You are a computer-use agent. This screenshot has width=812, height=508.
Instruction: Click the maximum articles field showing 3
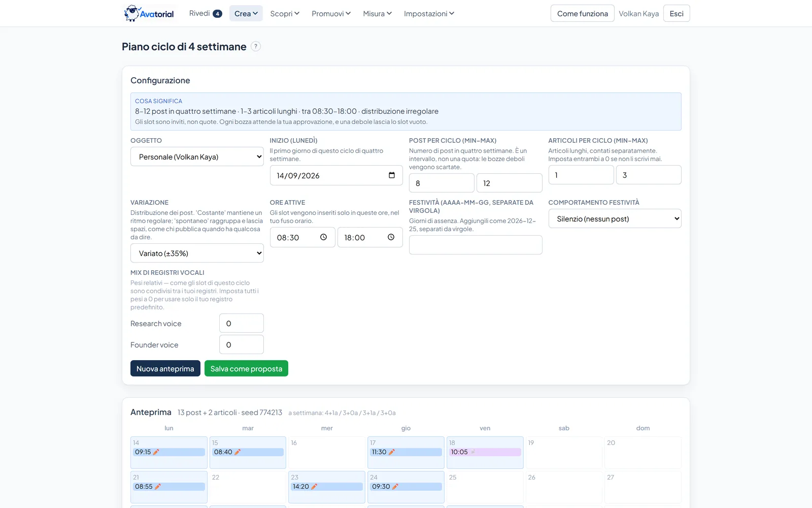click(649, 175)
